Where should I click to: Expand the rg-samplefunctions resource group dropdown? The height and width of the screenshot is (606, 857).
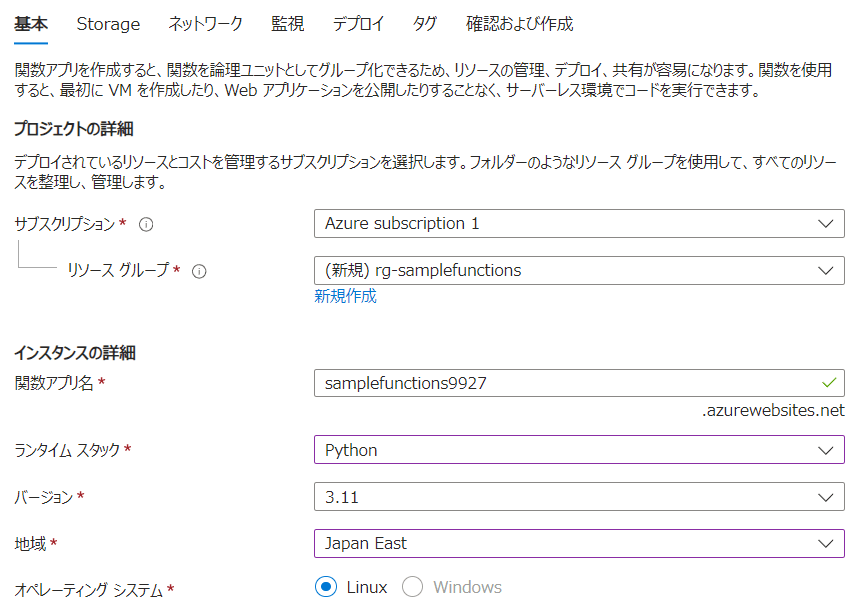click(x=579, y=270)
